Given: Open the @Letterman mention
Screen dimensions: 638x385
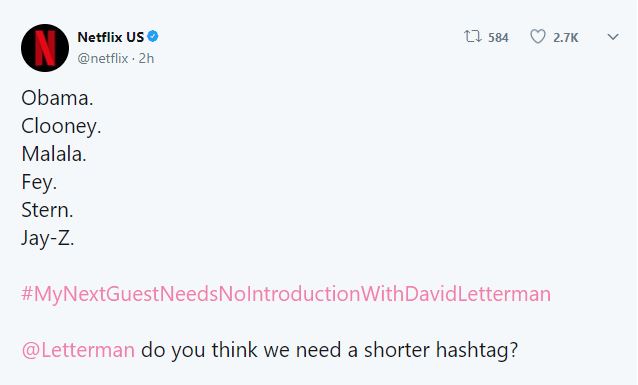Looking at the screenshot, I should point(78,350).
